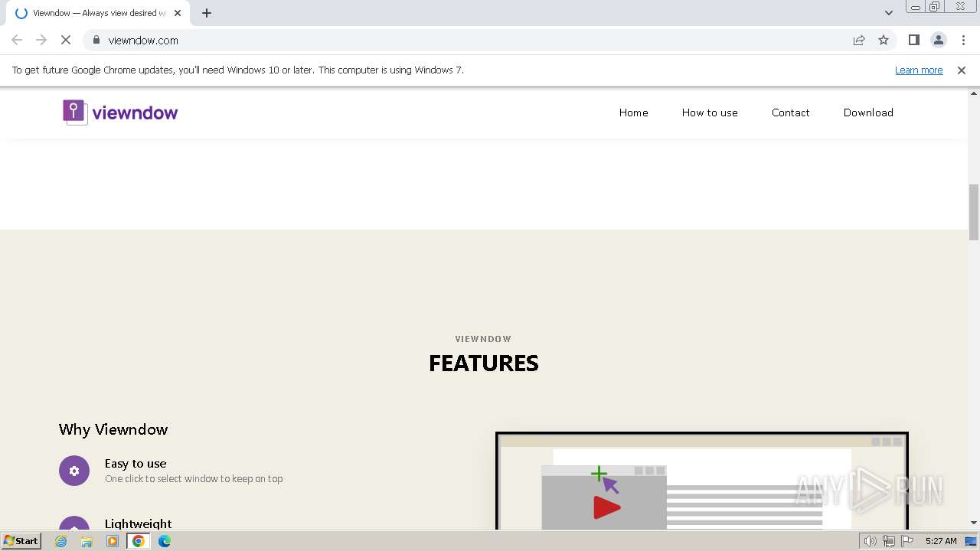980x551 pixels.
Task: Click the taskbar clock showing 5:27 AM
Action: click(941, 541)
